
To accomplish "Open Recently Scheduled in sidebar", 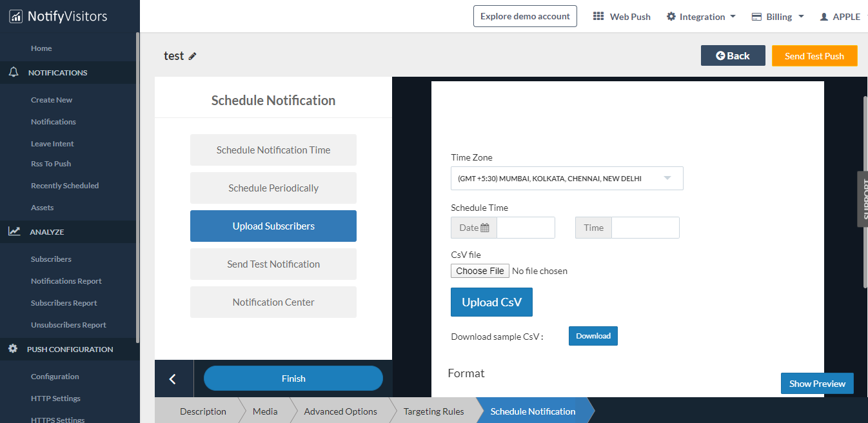I will [x=64, y=186].
